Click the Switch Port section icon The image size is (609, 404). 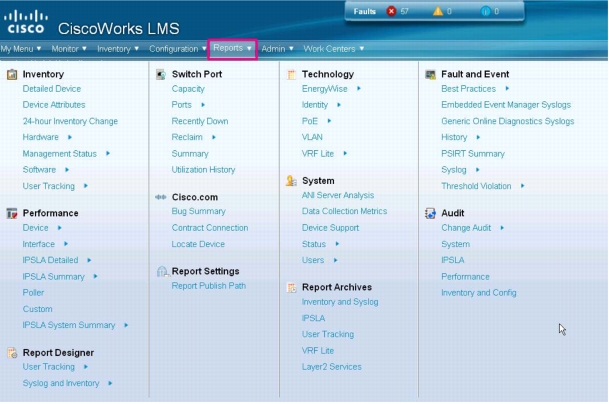point(161,74)
